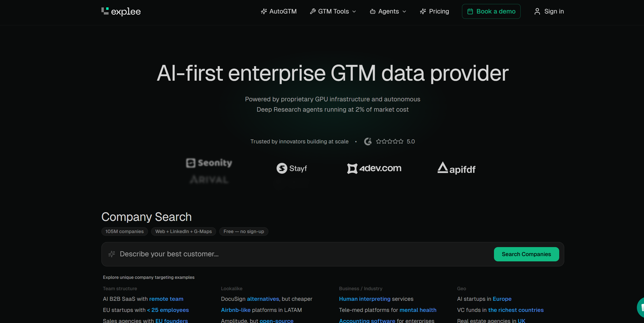This screenshot has height=323, width=644.
Task: Click the Pricing sparkle icon
Action: (423, 11)
